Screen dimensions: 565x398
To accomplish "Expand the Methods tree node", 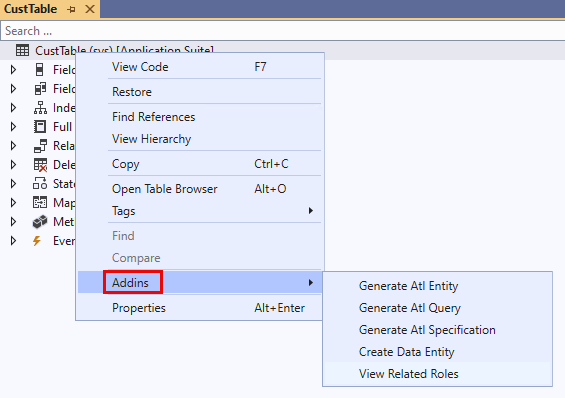I will pos(13,222).
